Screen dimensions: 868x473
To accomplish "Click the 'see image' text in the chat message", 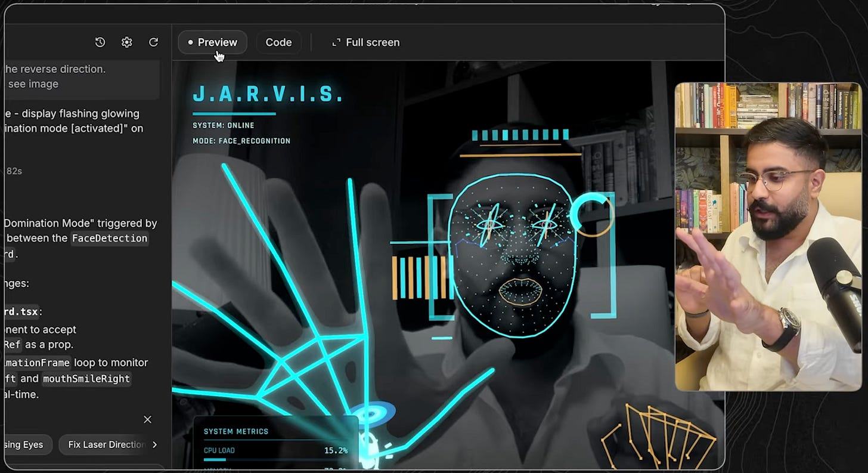I will (33, 84).
